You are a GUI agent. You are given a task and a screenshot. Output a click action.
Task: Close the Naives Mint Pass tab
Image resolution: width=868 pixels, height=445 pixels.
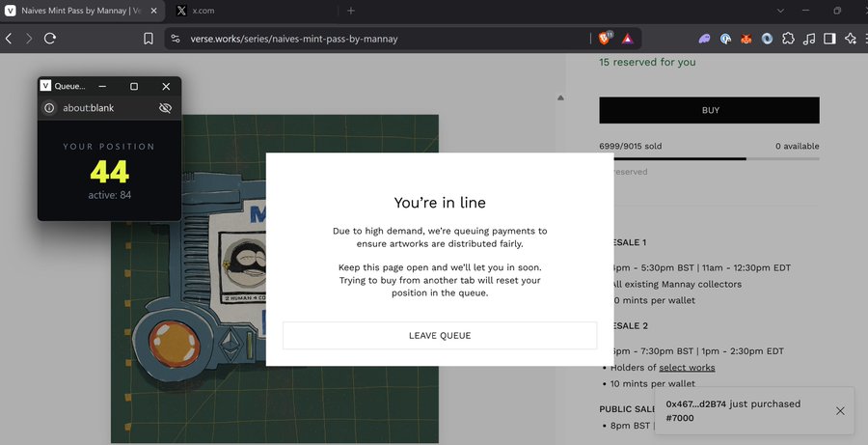154,11
